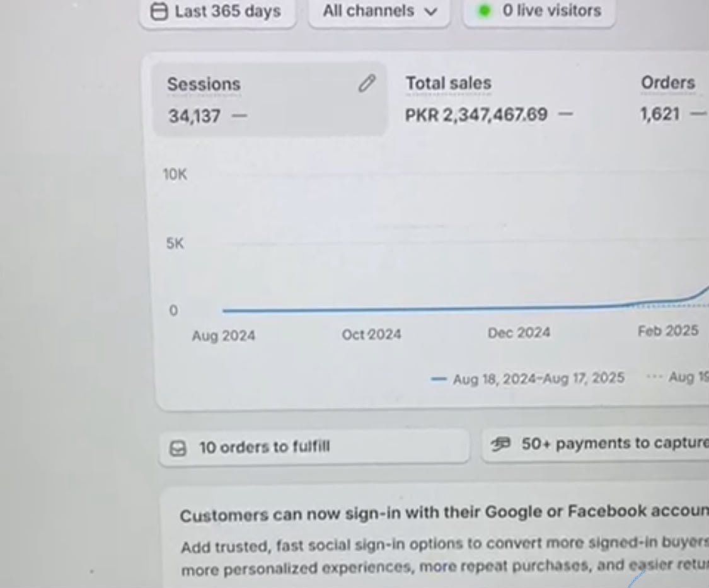
Task: Click the Aug 18, 2024–Aug 17, 2025 legend
Action: click(528, 378)
